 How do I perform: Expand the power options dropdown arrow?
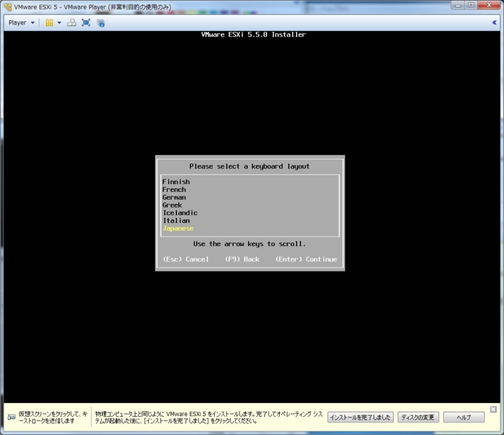[59, 23]
